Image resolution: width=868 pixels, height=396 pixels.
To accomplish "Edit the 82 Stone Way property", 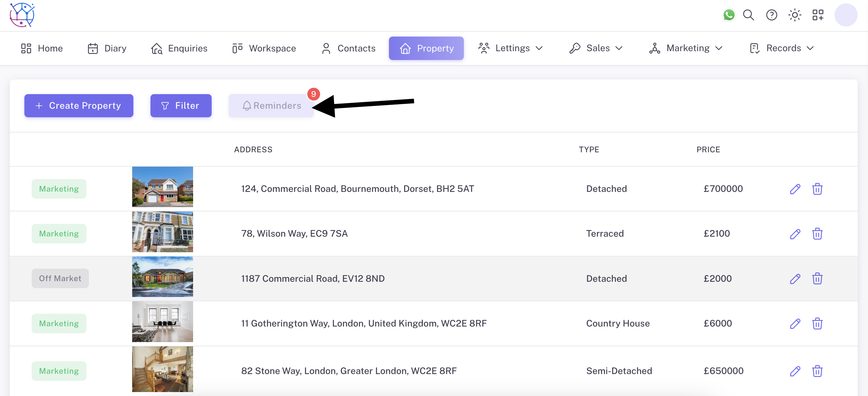I will tap(795, 371).
